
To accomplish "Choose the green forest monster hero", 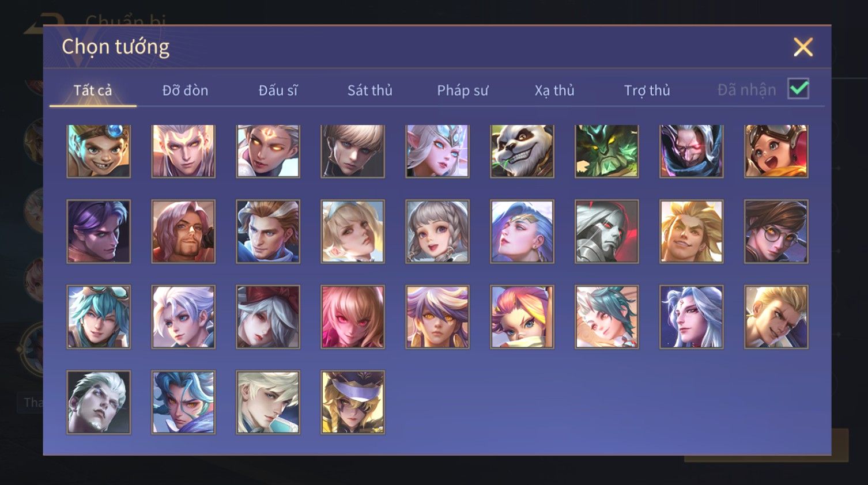I will (x=607, y=151).
